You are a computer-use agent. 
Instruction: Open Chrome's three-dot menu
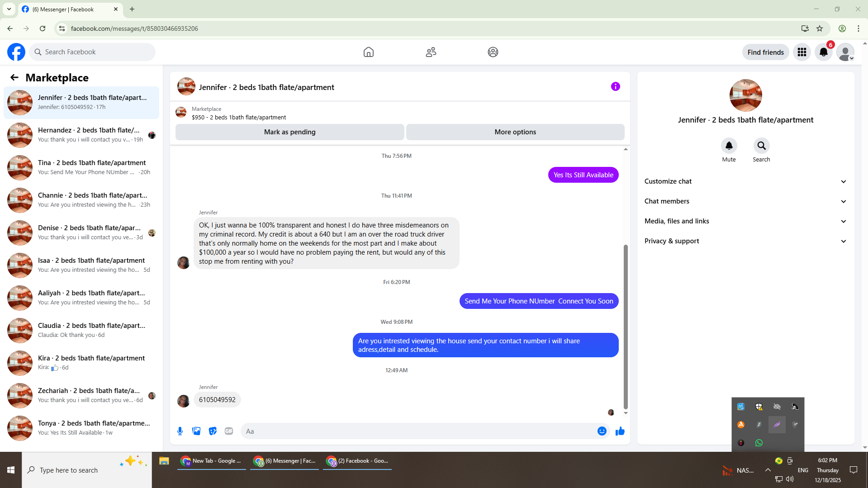[859, 28]
